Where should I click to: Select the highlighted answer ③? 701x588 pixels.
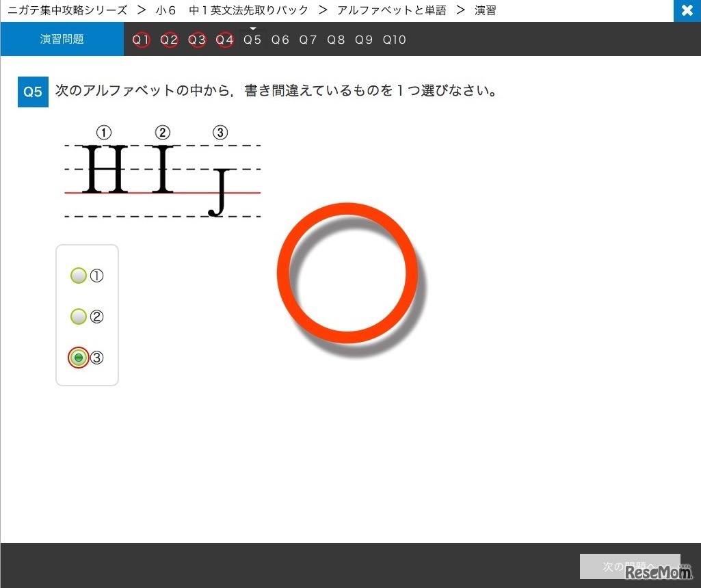tap(78, 357)
